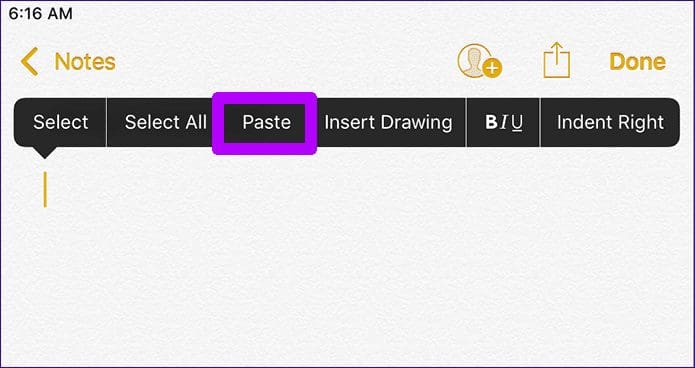Go back via the Notes label
Image resolution: width=695 pixels, height=368 pixels.
[x=85, y=62]
